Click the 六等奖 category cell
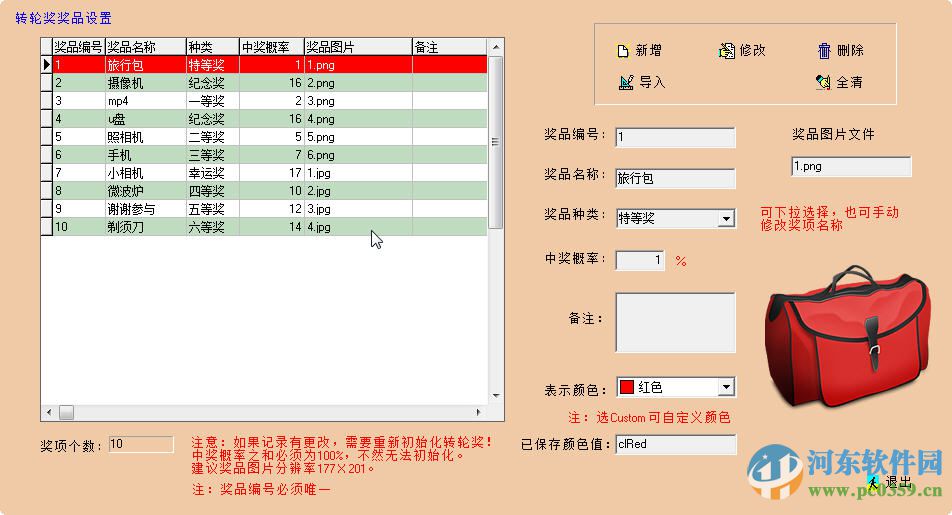Image resolution: width=952 pixels, height=515 pixels. tap(212, 227)
